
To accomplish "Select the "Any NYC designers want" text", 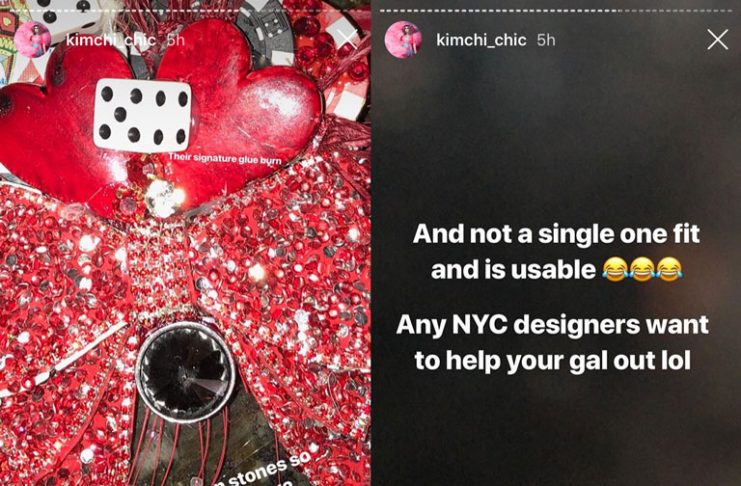I will pyautogui.click(x=552, y=325).
